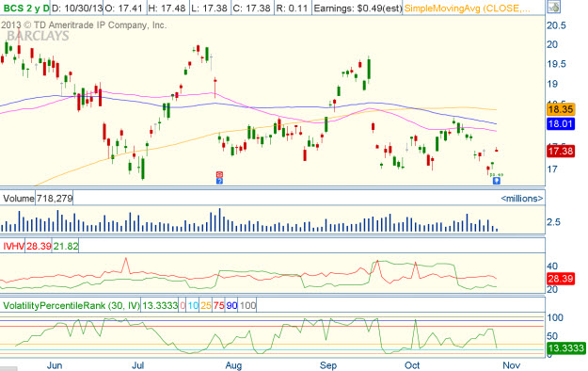Click the percentile rank value 13.3333 in the header
Viewport: 588px width, 371px height.
tap(160, 306)
